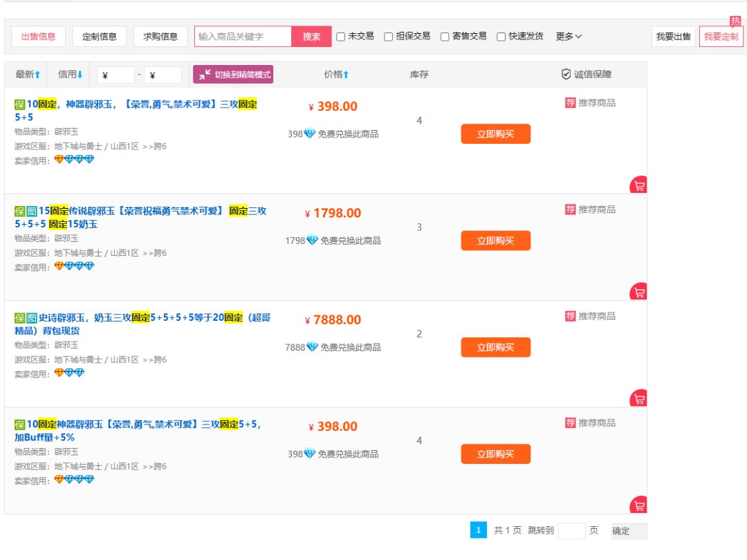Image resolution: width=747 pixels, height=560 pixels.
Task: Click the 荐 recommended badge on first listing
Action: 570,103
